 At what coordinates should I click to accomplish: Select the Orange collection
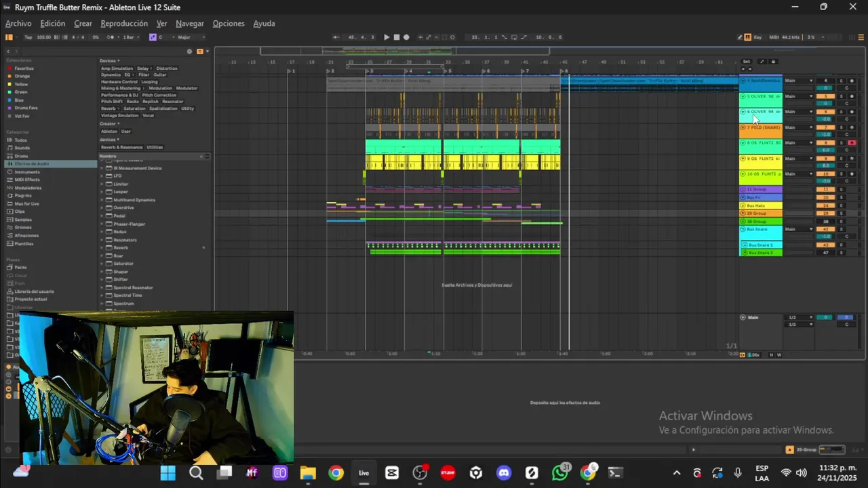[22, 76]
